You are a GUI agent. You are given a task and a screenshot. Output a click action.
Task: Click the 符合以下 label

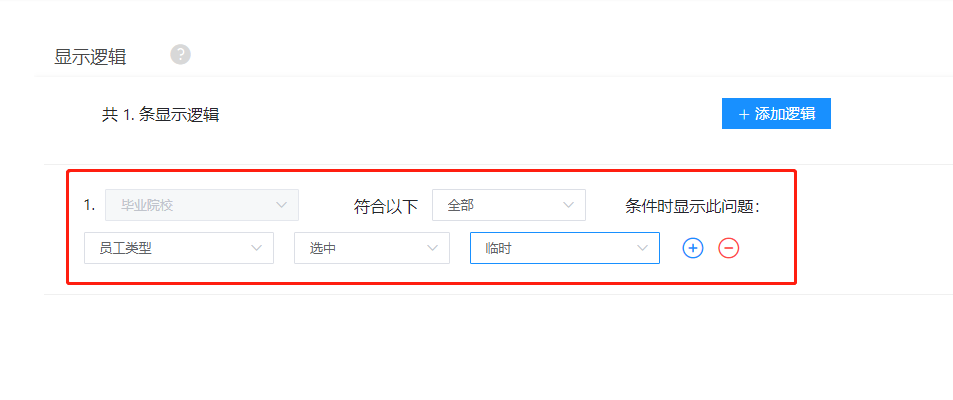[x=386, y=207]
